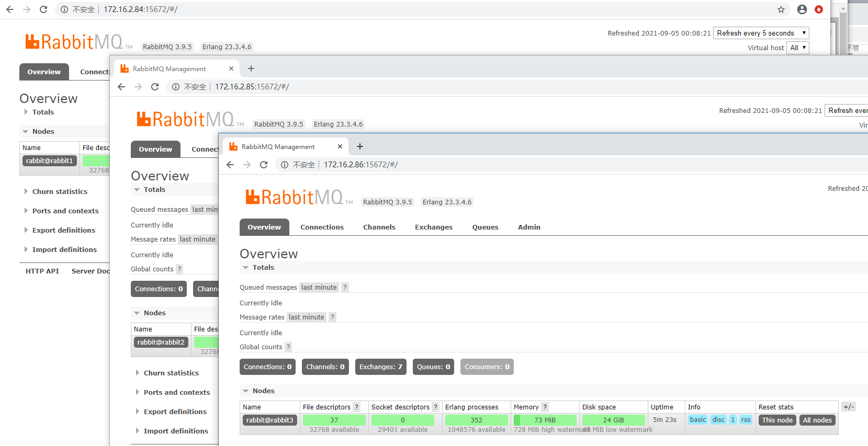Reload the 172.16.2.86 page
This screenshot has height=446, width=868.
pos(264,165)
